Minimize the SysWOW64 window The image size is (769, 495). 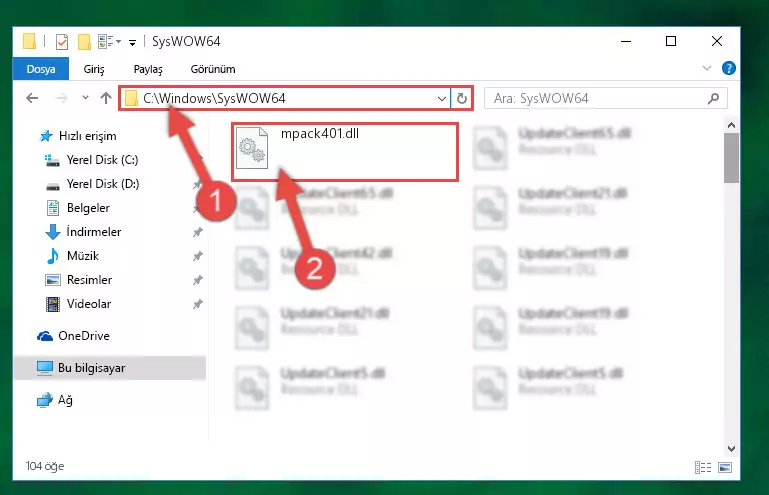click(x=626, y=41)
